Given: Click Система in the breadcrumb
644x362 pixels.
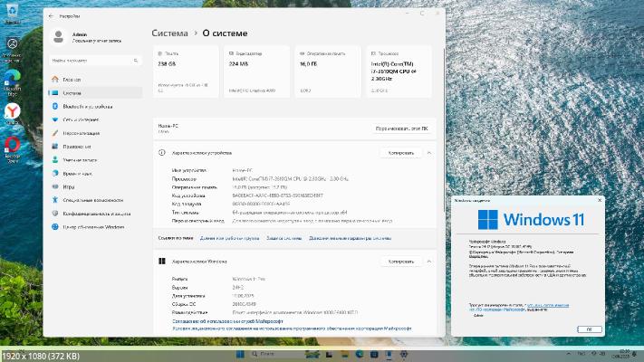Looking at the screenshot, I should point(169,33).
